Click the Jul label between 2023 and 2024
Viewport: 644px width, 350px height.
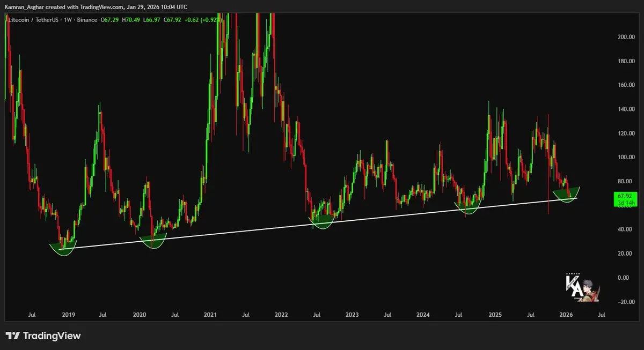(387, 315)
